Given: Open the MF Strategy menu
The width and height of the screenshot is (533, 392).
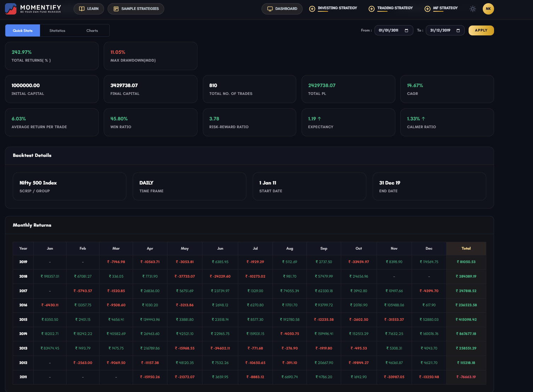Looking at the screenshot, I should coord(445,8).
